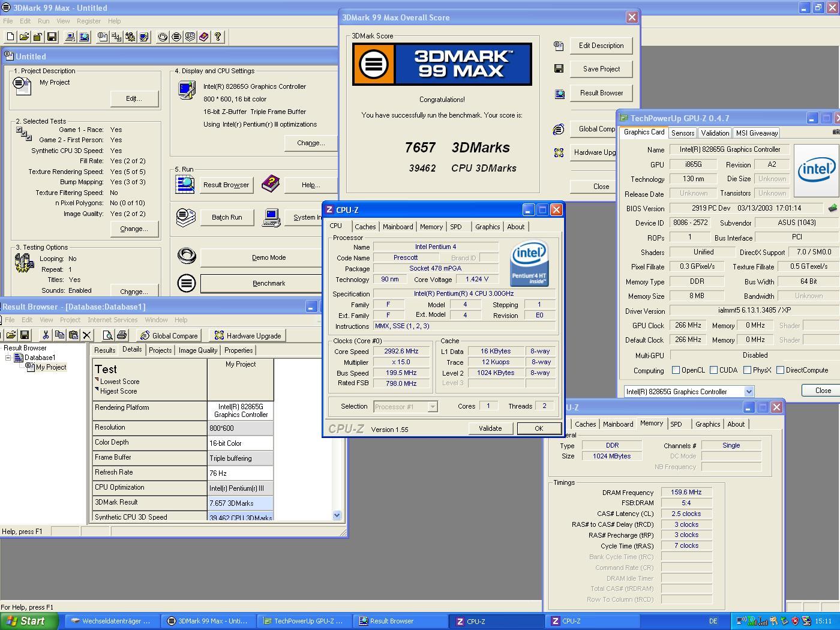Click OK in the CPU-Z window

point(539,428)
